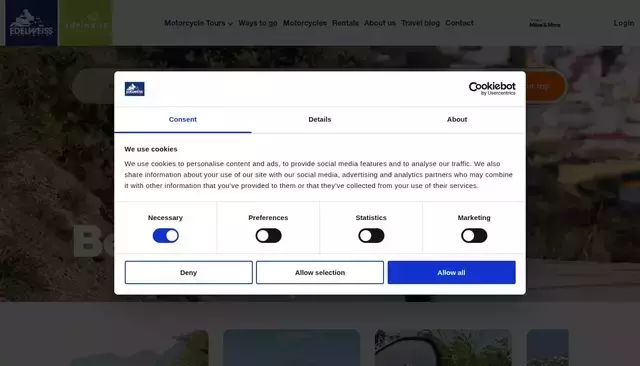Open the Details tab
This screenshot has height=366, width=640.
tap(320, 120)
